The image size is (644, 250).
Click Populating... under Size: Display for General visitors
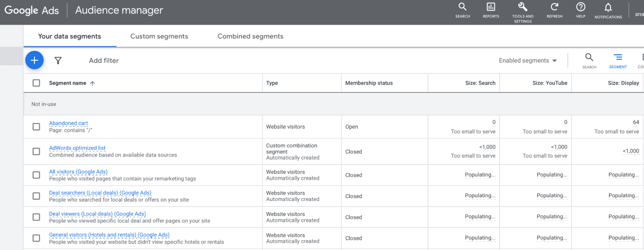tap(624, 237)
